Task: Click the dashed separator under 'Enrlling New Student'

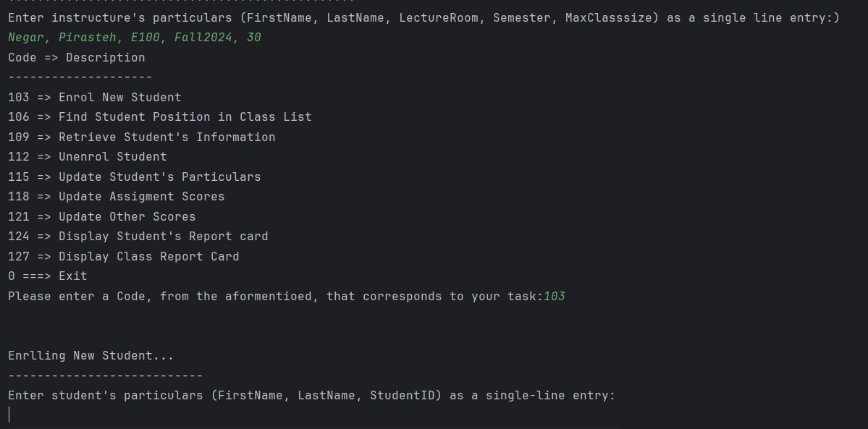Action: [105, 376]
